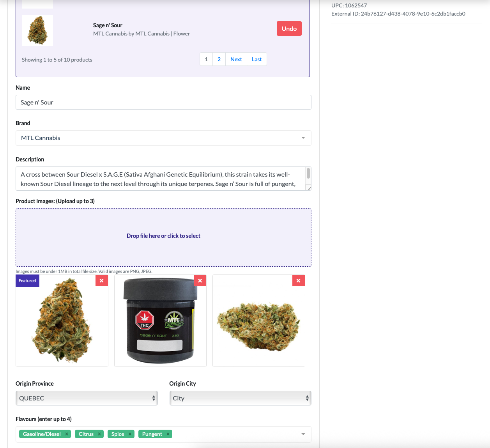Open the Brand dropdown arrow
Screen dimensions: 490x448
[x=303, y=138]
